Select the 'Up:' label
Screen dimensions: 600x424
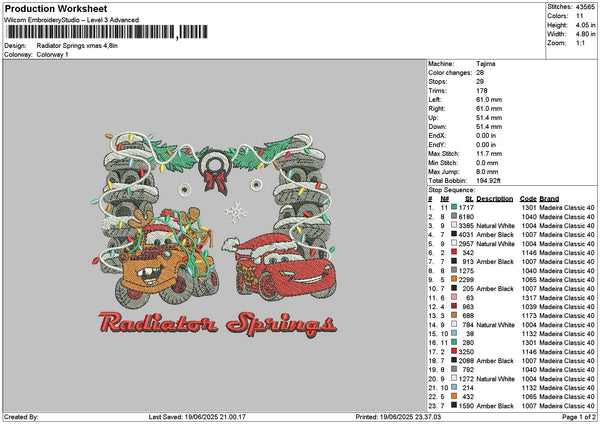point(433,118)
